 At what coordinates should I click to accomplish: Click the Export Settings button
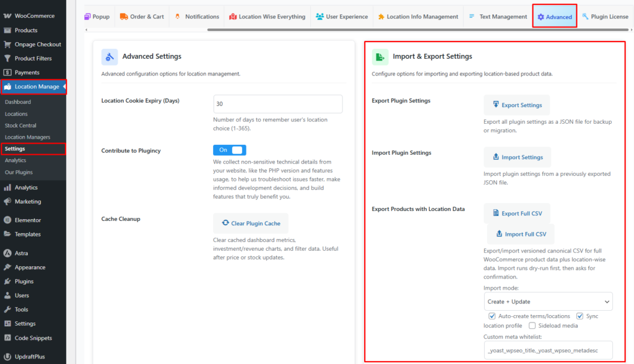point(516,105)
